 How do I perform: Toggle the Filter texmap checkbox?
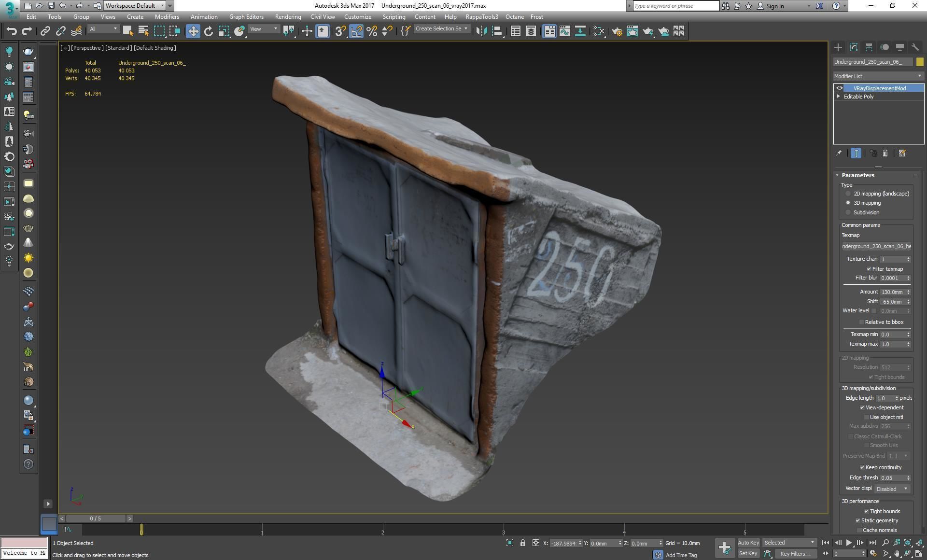869,269
